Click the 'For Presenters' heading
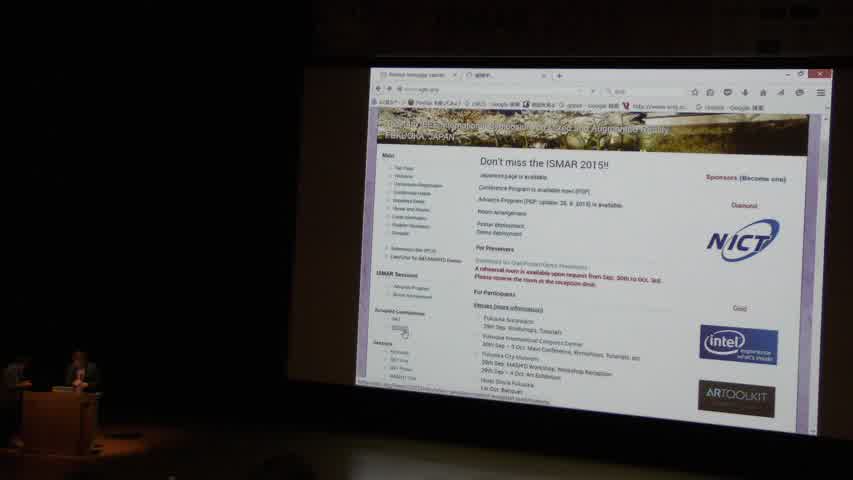Image resolution: width=853 pixels, height=480 pixels. [x=495, y=249]
